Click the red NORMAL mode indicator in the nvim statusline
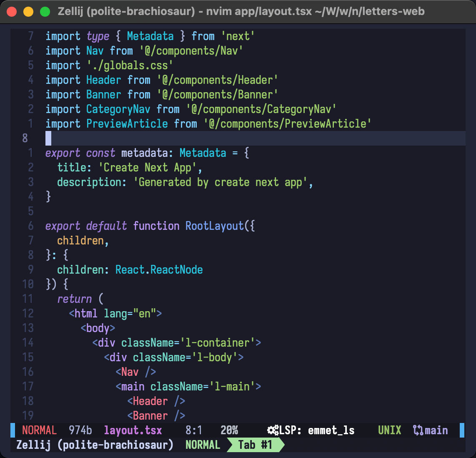This screenshot has width=476, height=458. [x=39, y=430]
